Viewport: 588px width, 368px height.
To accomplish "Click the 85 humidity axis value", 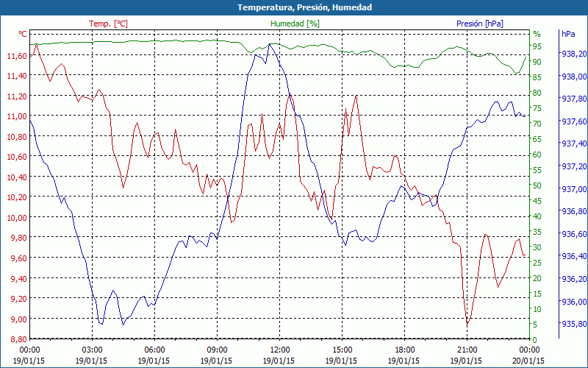I will [537, 77].
